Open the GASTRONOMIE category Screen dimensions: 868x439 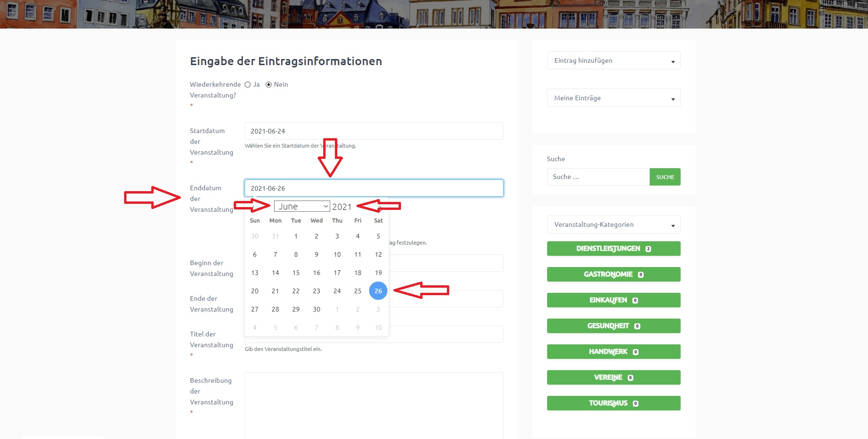point(613,275)
